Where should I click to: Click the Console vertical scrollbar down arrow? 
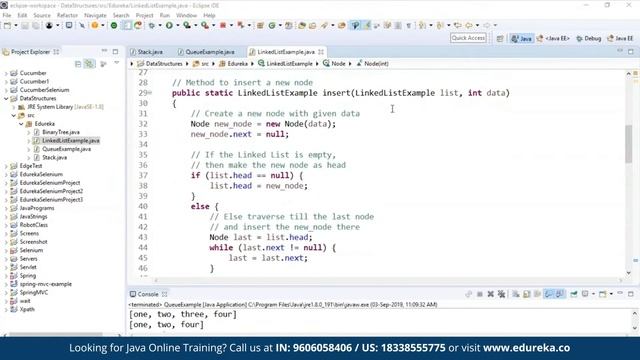pos(635,327)
